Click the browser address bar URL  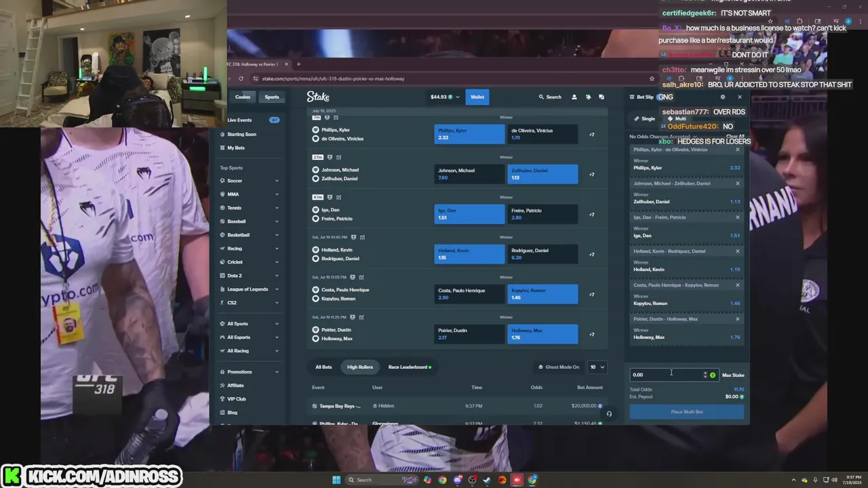[333, 79]
